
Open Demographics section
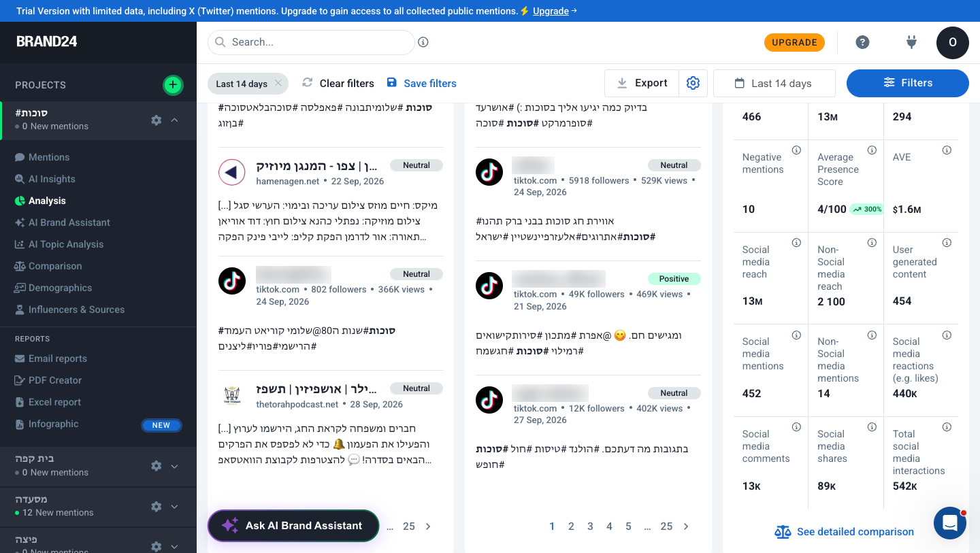pos(60,288)
